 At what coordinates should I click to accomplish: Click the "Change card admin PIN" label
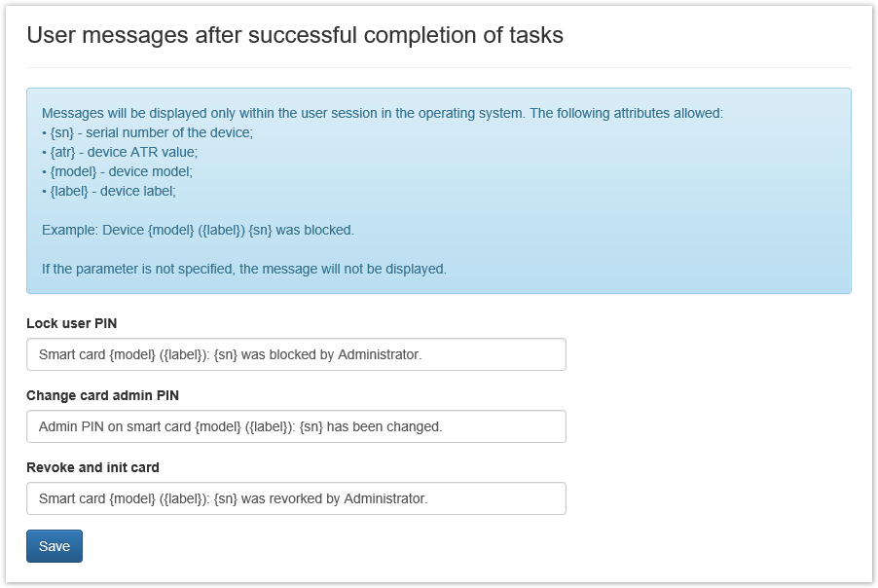pos(102,395)
